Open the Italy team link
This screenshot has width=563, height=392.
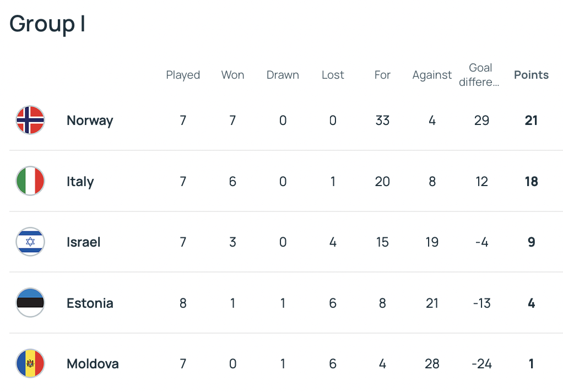[80, 181]
